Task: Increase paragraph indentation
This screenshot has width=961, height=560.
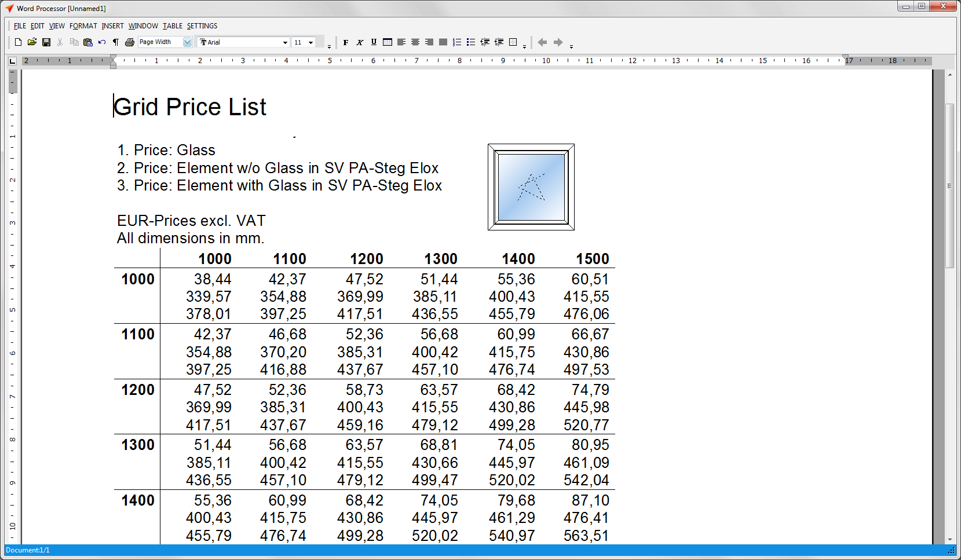Action: pyautogui.click(x=499, y=42)
